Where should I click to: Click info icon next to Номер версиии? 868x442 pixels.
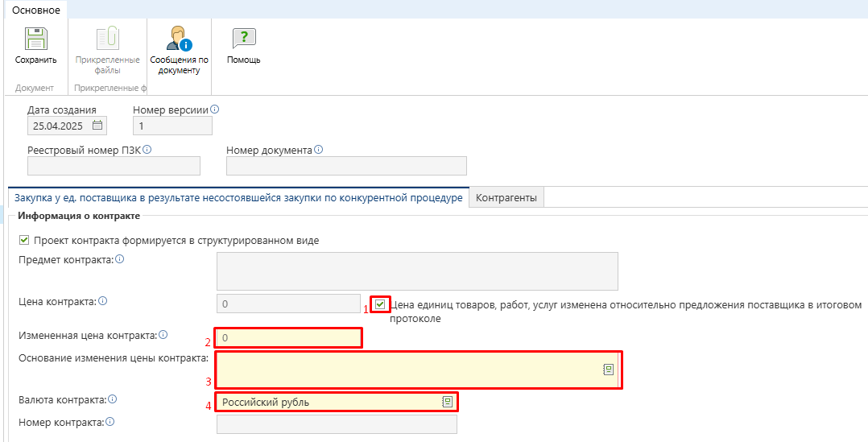(215, 109)
